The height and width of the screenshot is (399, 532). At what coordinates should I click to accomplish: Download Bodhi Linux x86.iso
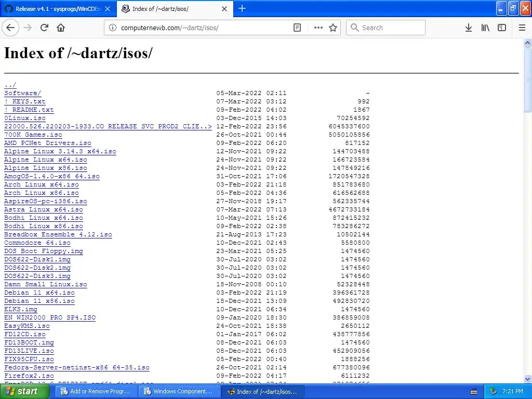(x=44, y=226)
